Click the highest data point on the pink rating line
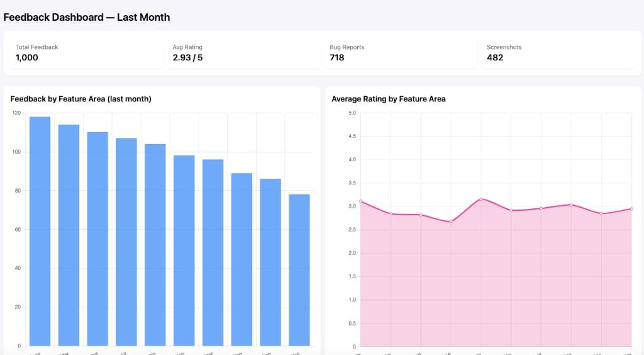Viewport: 644px width, 355px height. click(481, 200)
